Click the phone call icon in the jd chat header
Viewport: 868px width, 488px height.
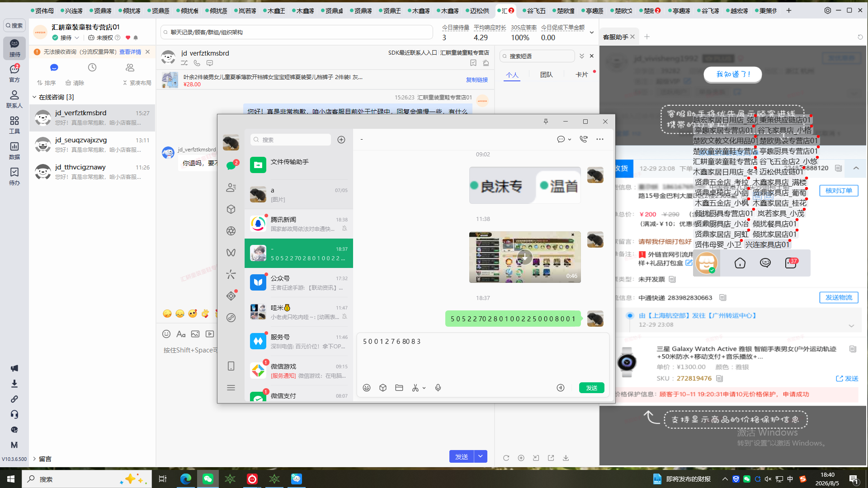(197, 63)
